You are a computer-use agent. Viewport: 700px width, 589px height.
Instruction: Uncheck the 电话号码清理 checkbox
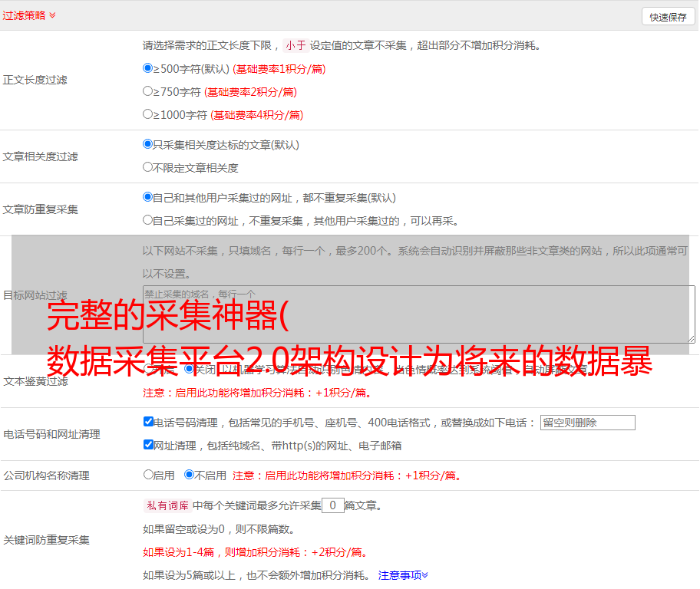tap(148, 422)
